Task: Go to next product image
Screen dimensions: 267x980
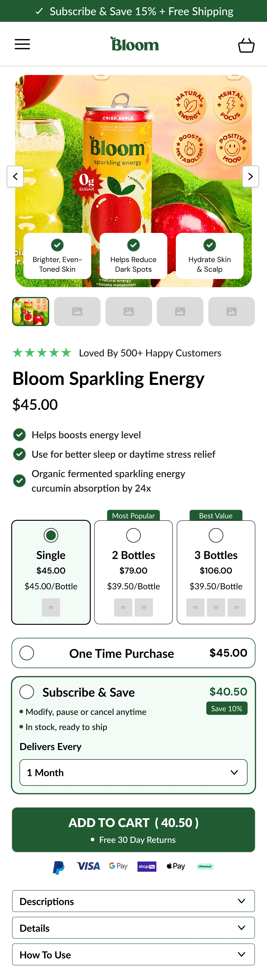Action: pyautogui.click(x=250, y=177)
